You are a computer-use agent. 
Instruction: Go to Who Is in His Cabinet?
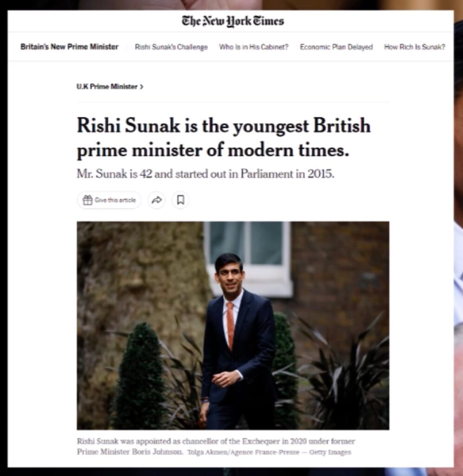[x=254, y=47]
